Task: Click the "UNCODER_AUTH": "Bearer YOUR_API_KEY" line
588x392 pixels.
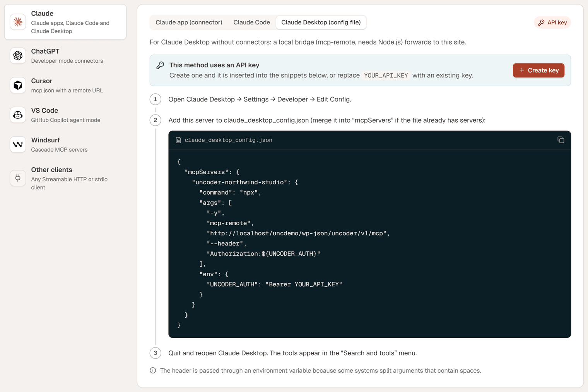Action: (274, 284)
